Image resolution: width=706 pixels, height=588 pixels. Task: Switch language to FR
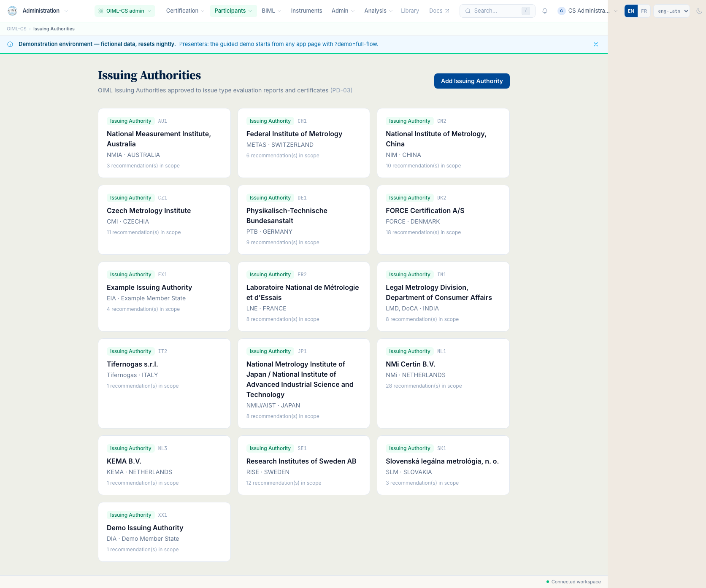pyautogui.click(x=644, y=11)
